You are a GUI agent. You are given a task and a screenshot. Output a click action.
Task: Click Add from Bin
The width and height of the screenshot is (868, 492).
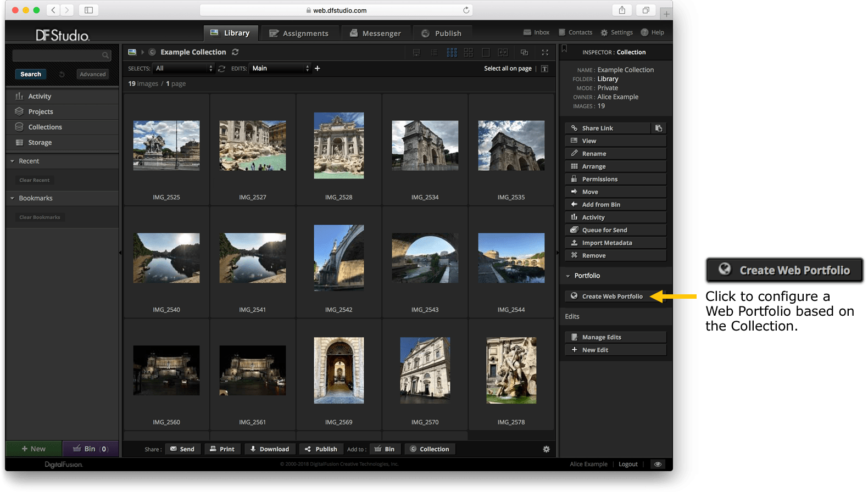(x=615, y=205)
